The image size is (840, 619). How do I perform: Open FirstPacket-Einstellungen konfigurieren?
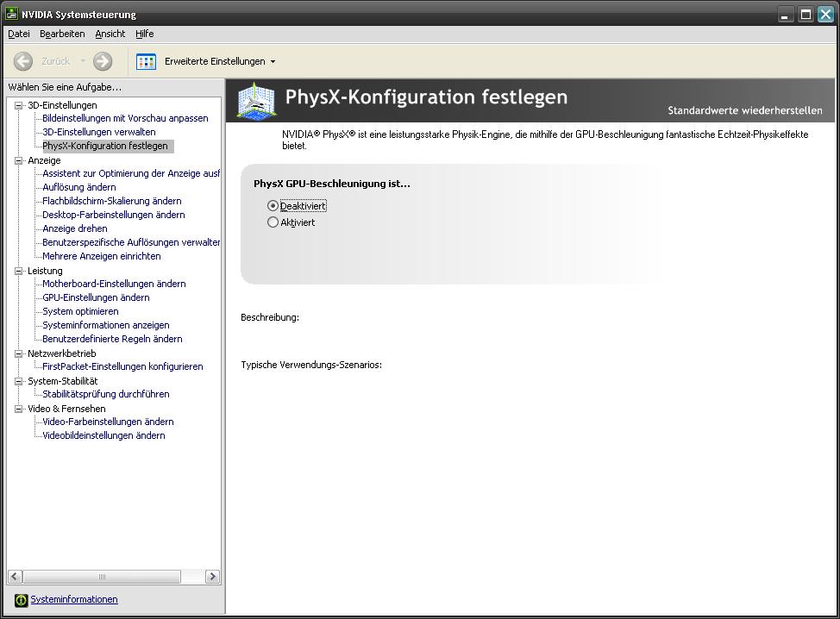[x=122, y=366]
